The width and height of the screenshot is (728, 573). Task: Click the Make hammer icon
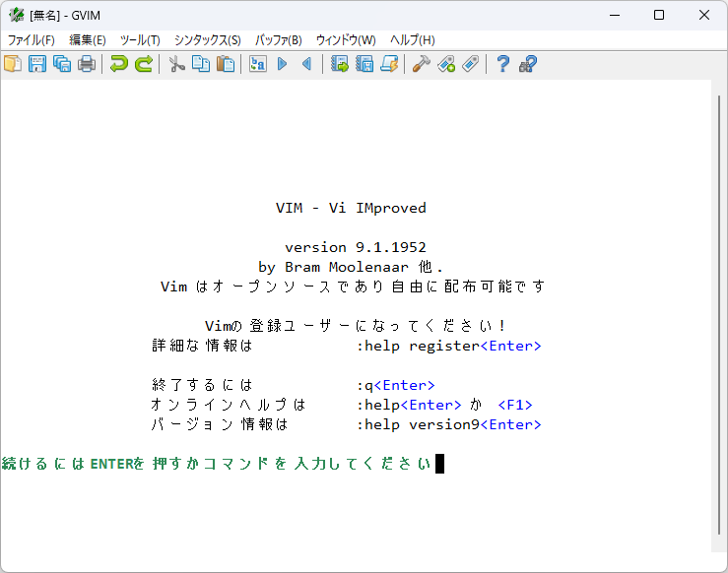coord(421,64)
